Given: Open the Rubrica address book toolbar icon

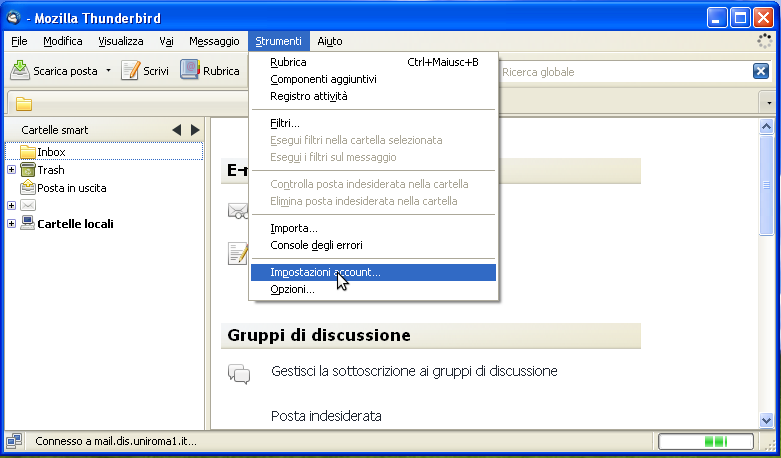Looking at the screenshot, I should click(x=190, y=71).
